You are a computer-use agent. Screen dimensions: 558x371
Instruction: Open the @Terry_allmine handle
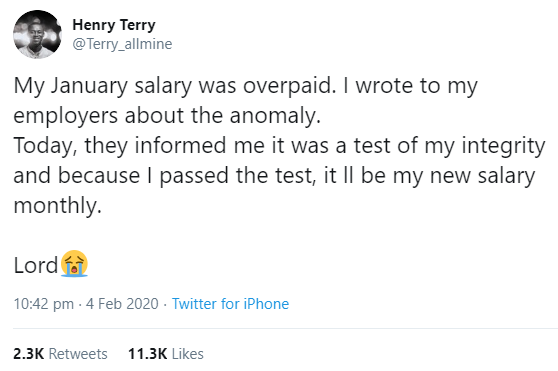pos(122,44)
